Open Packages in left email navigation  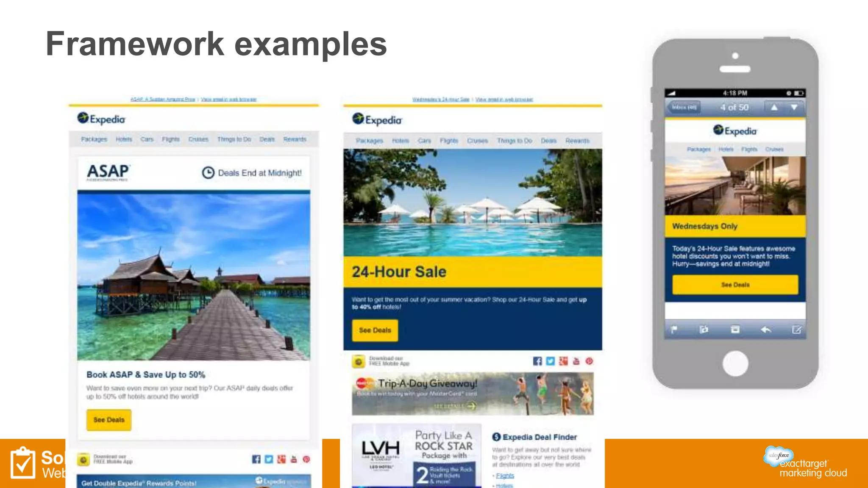pyautogui.click(x=94, y=139)
